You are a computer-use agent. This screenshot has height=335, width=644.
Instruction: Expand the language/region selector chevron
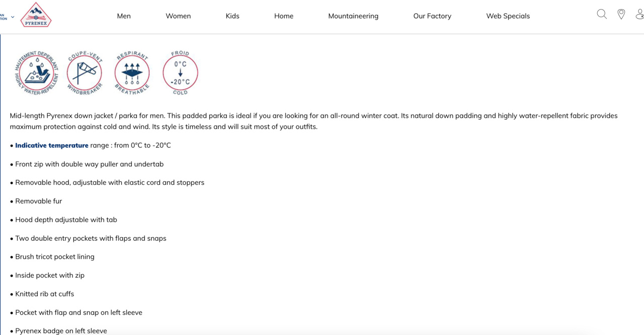13,17
